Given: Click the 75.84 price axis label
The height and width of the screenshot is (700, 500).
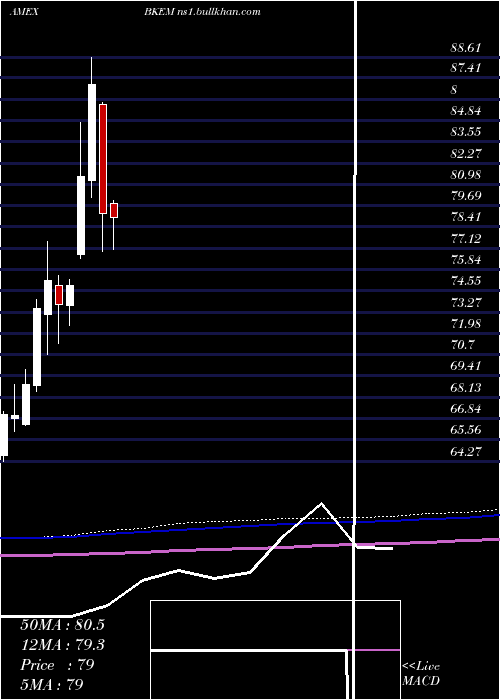Looking at the screenshot, I should point(466,260).
